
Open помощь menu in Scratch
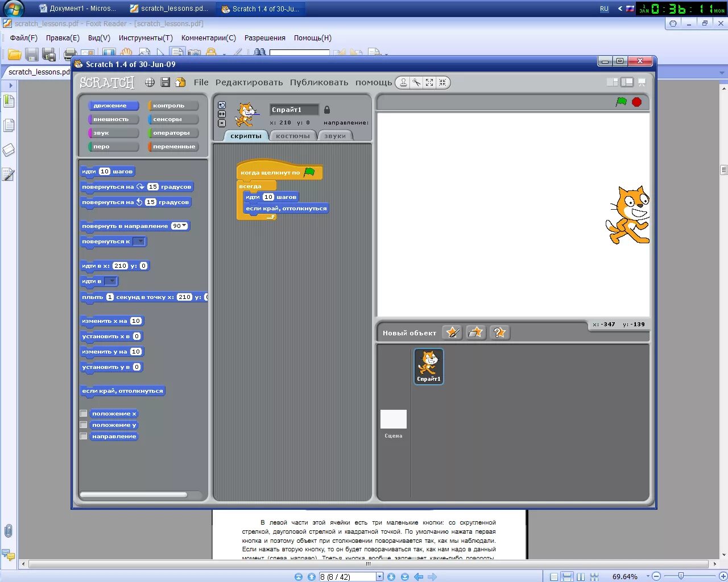tap(374, 82)
